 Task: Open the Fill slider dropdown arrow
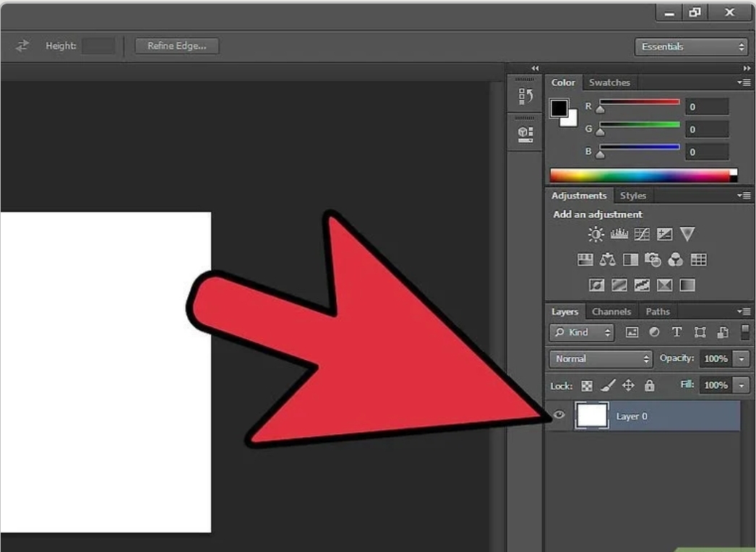(742, 385)
